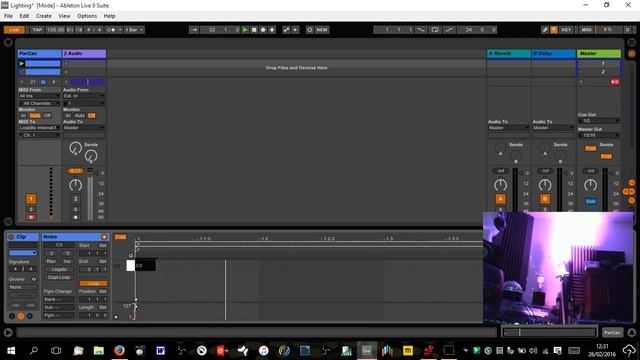Image resolution: width=640 pixels, height=360 pixels.
Task: Toggle the Loop switch in transport
Action: 435,30
